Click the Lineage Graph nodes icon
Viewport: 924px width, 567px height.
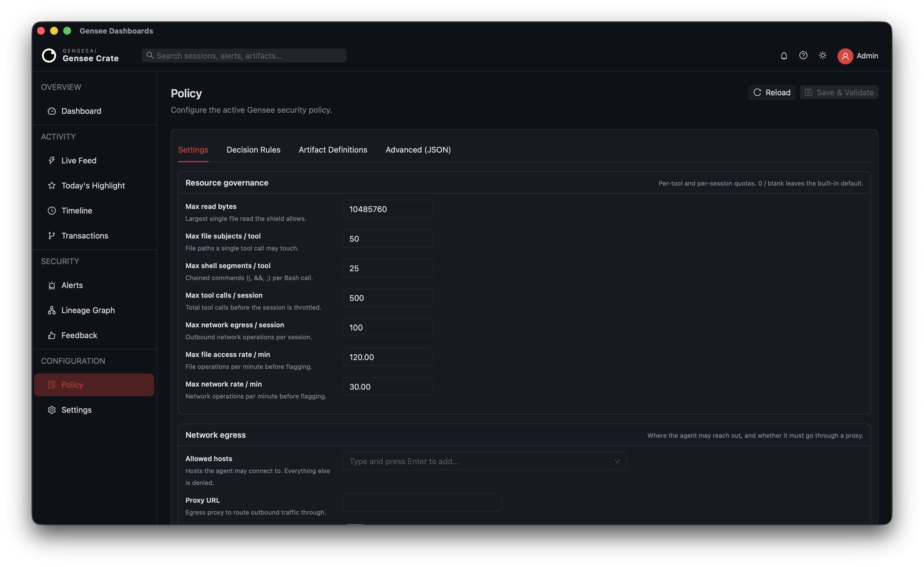(52, 310)
